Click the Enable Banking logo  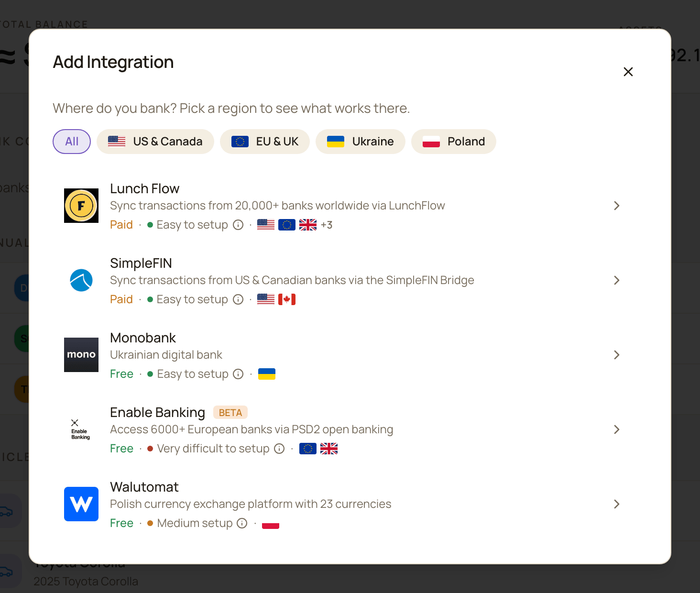click(x=81, y=429)
